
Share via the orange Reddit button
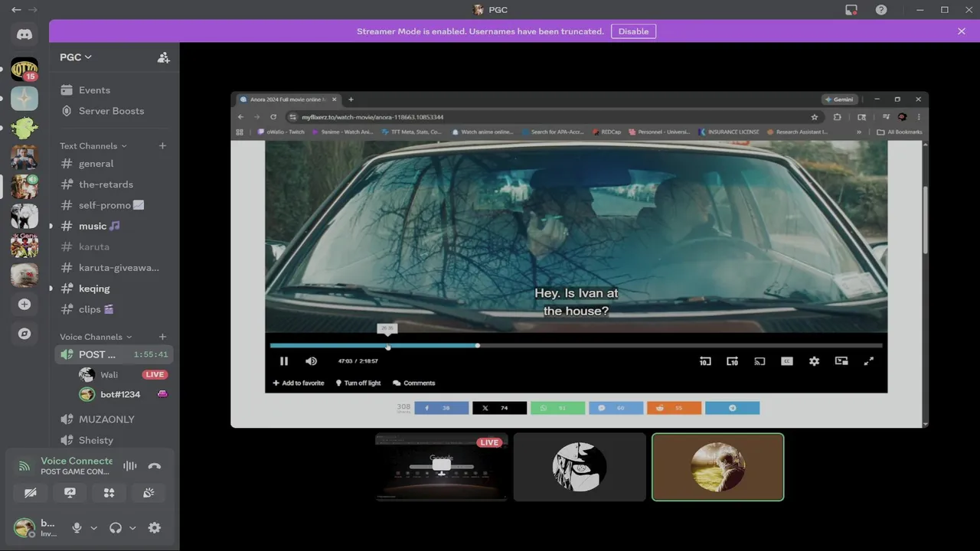click(x=674, y=408)
